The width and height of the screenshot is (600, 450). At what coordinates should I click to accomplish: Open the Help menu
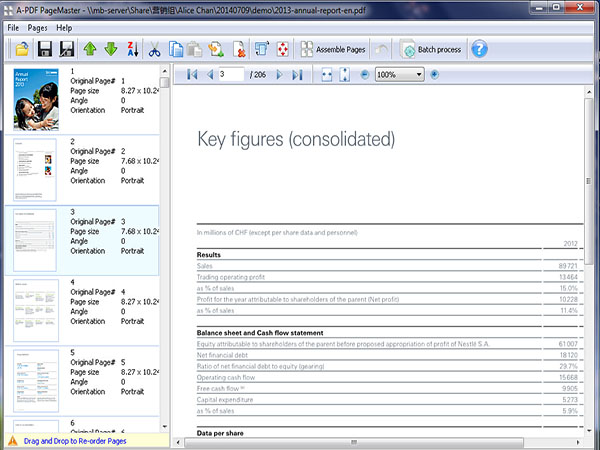(64, 28)
